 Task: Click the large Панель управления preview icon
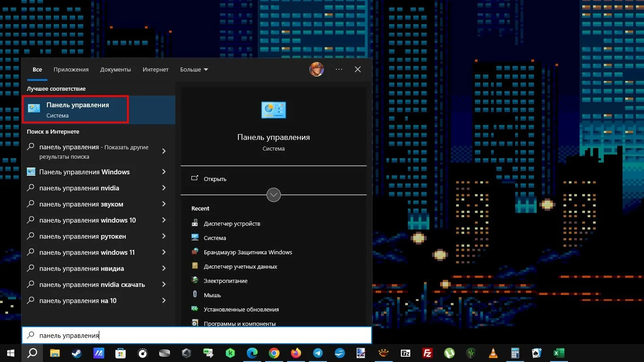pos(273,110)
